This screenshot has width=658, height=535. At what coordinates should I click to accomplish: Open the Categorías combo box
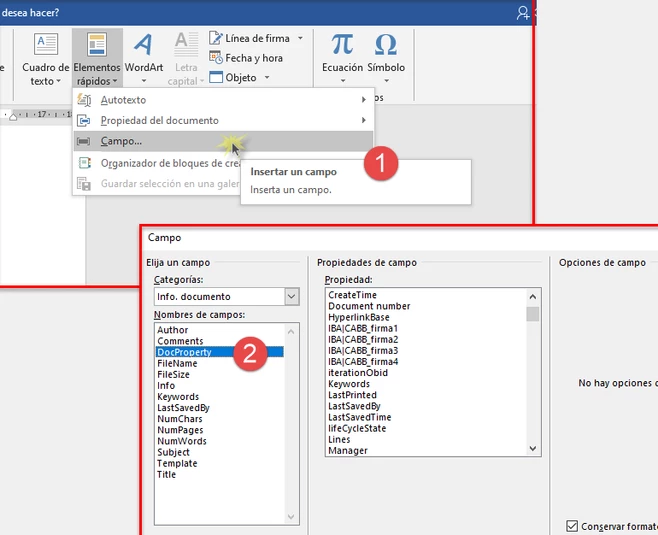click(227, 297)
